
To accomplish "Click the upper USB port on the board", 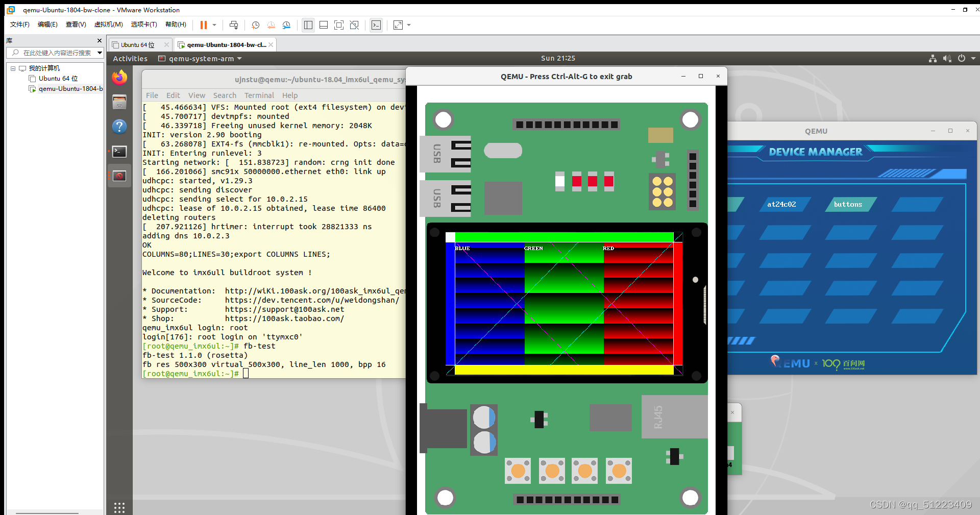I will click(445, 154).
